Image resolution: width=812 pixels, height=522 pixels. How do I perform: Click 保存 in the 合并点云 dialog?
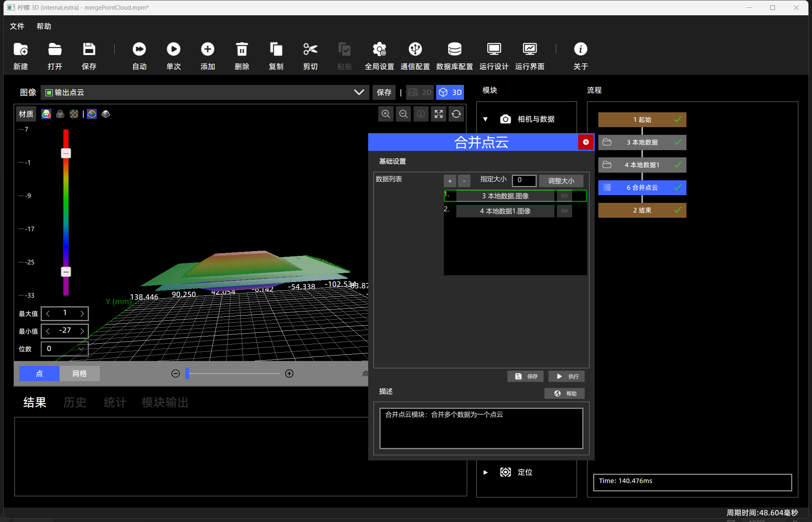[x=525, y=376]
